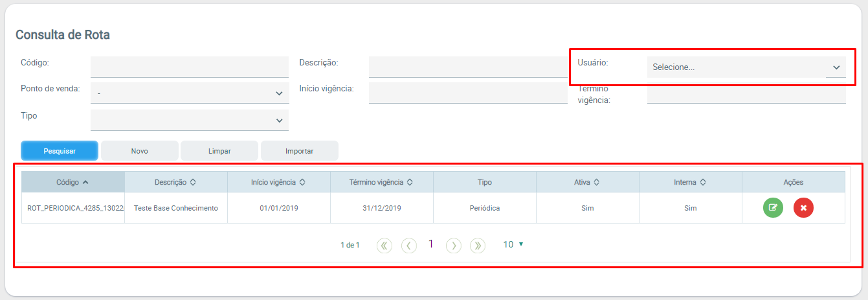Click the Novo button

(x=140, y=151)
